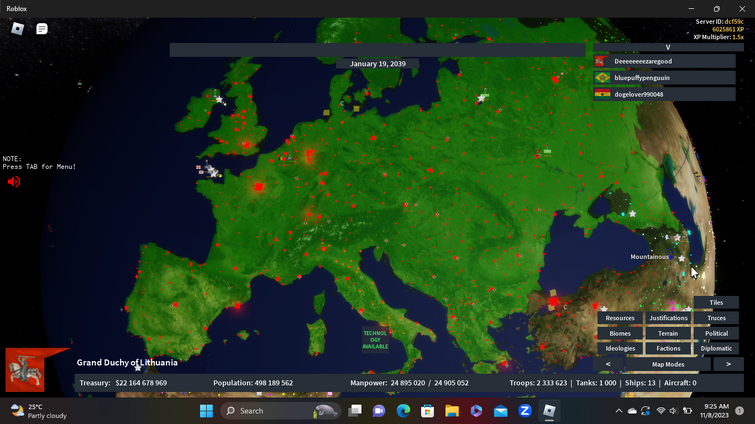Click the Grand Duchy of Lithuania name

(127, 362)
